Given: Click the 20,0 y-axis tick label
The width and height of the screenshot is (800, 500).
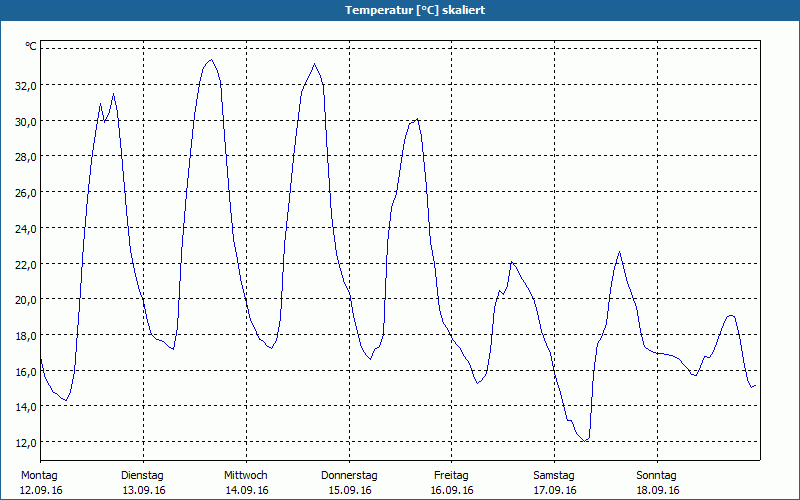Looking at the screenshot, I should click(24, 299).
